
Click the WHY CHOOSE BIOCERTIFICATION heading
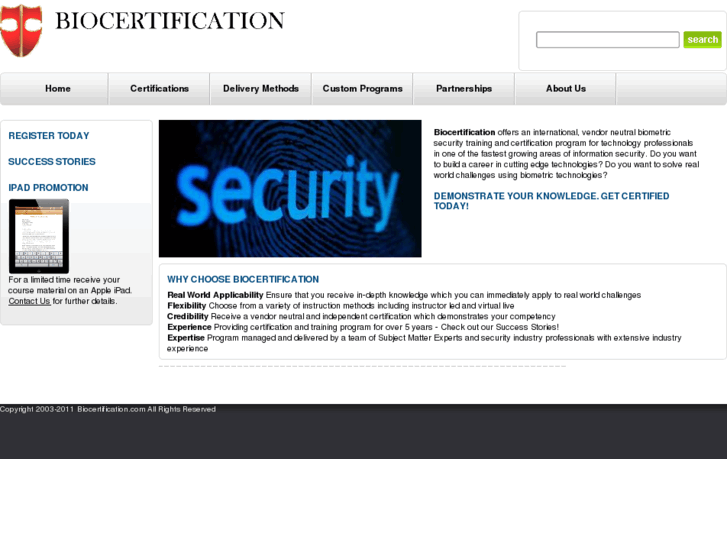(243, 279)
